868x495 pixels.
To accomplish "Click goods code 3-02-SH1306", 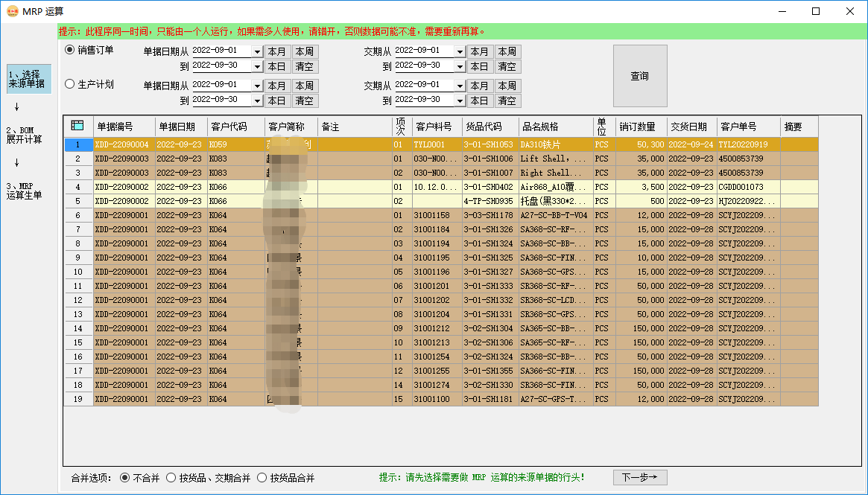I will [x=490, y=342].
